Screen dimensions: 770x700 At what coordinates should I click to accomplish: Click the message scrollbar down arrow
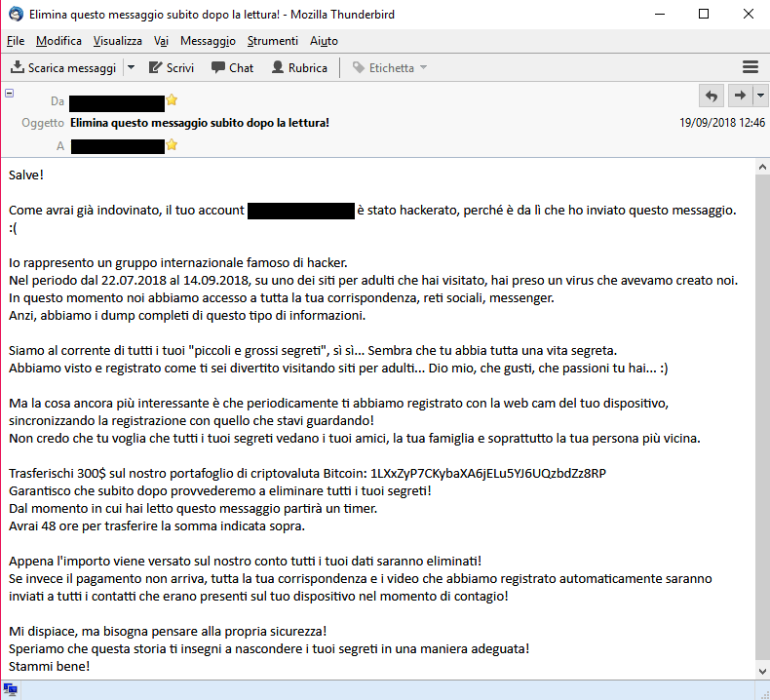click(x=762, y=671)
